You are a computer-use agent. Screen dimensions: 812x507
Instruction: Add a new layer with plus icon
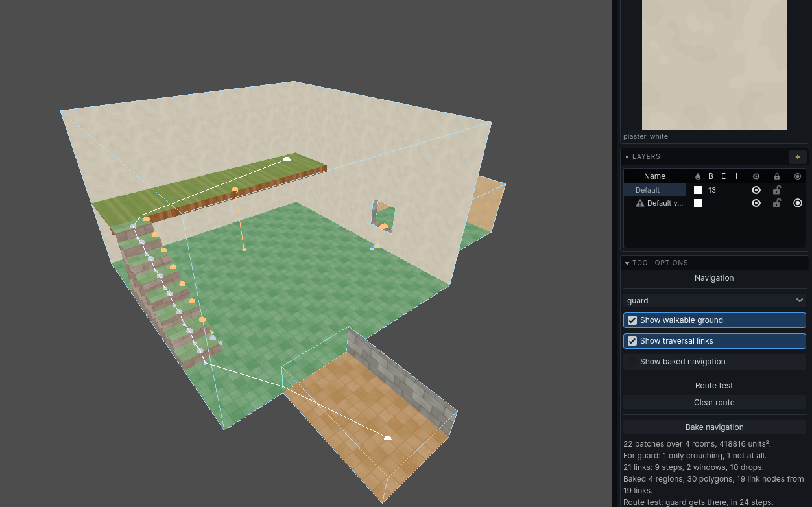click(797, 156)
